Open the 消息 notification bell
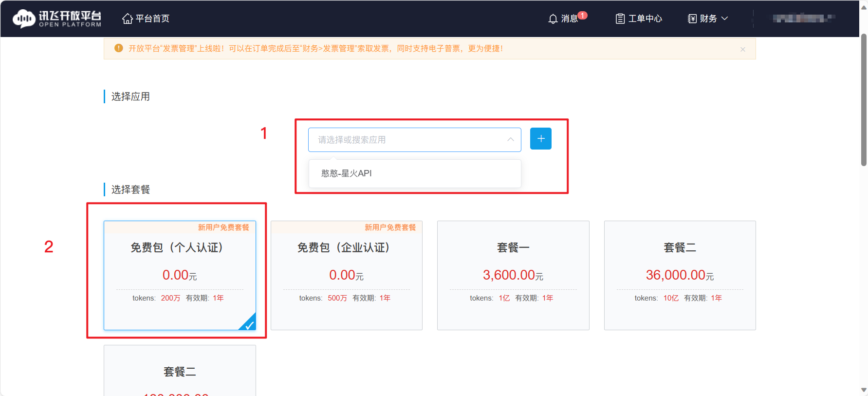 (x=553, y=19)
